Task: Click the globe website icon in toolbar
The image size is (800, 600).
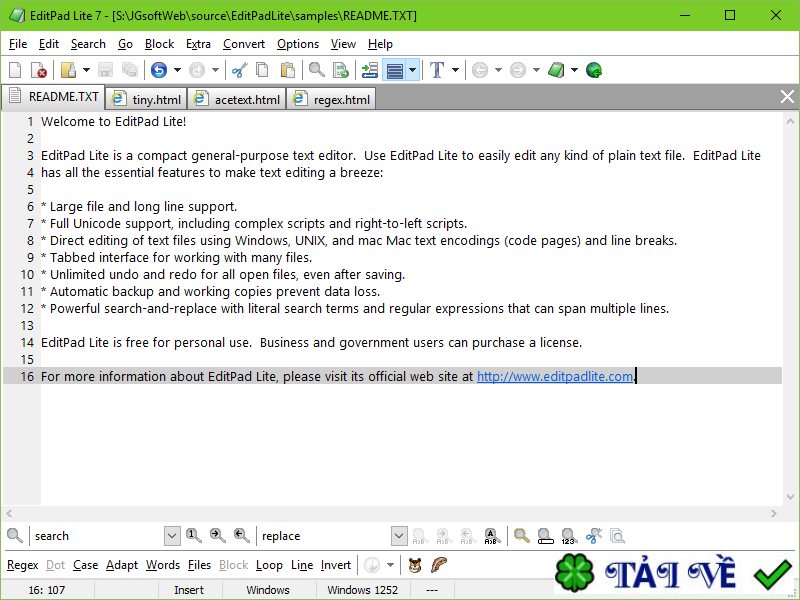Action: (594, 70)
